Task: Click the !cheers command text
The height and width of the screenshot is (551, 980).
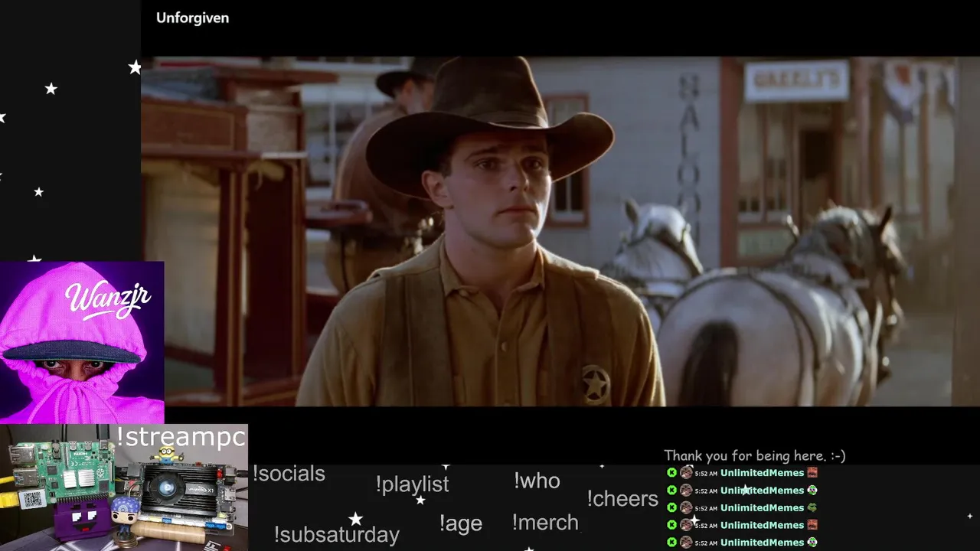Action: coord(622,499)
